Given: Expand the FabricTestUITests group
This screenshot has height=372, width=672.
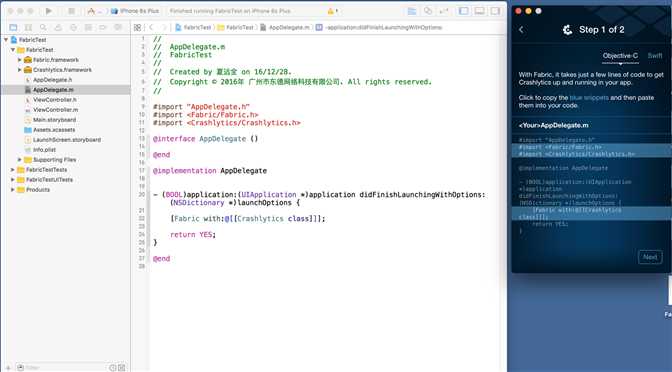Looking at the screenshot, I should click(x=13, y=180).
